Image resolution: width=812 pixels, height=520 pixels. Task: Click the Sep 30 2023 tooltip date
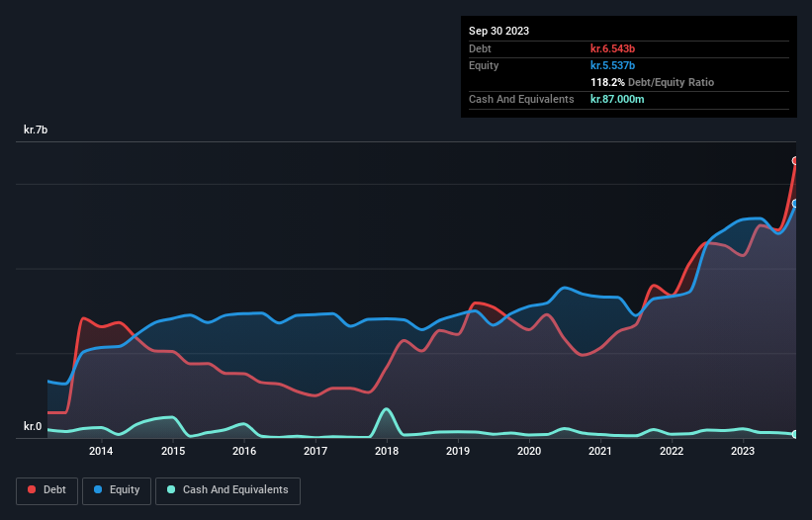click(x=499, y=31)
